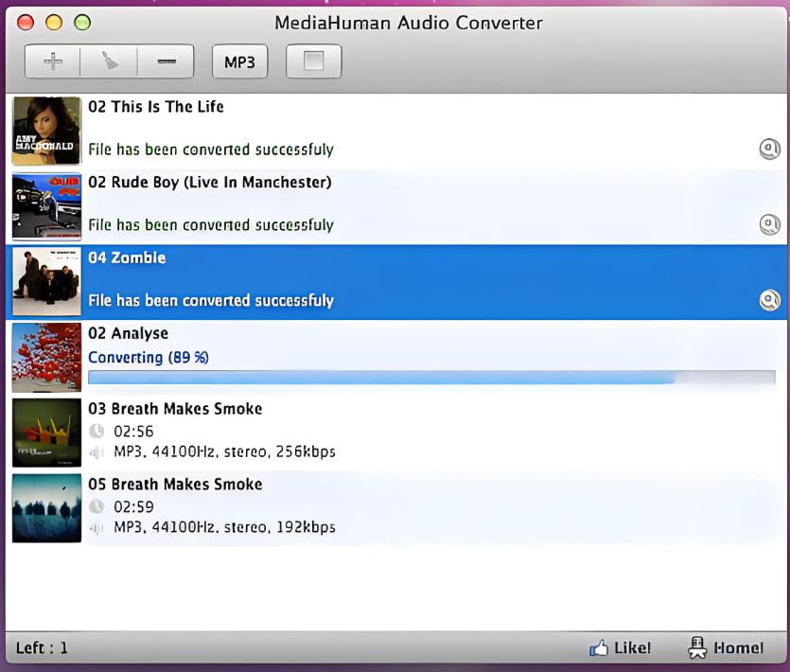Click the yellow window minimize button
The width and height of the screenshot is (790, 672).
point(54,23)
